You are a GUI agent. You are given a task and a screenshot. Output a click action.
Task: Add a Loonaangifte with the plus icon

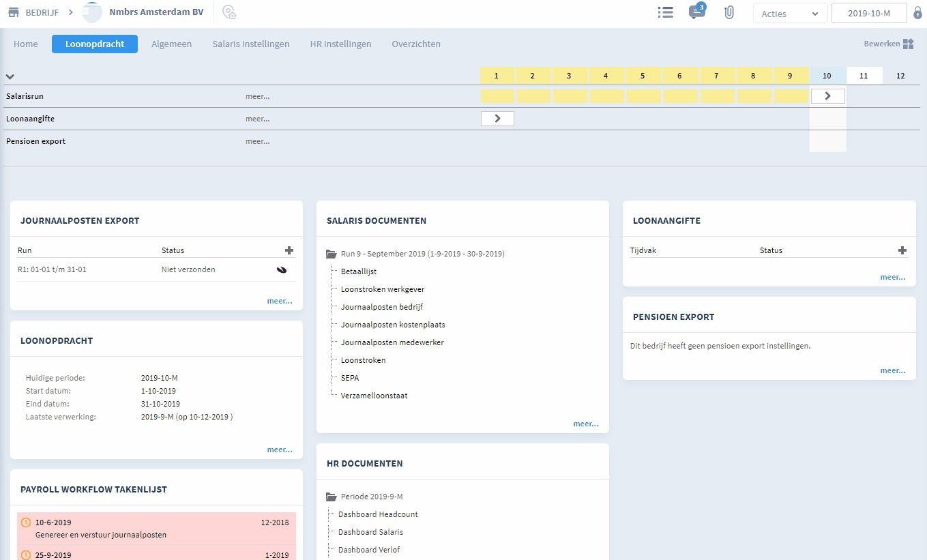point(902,250)
